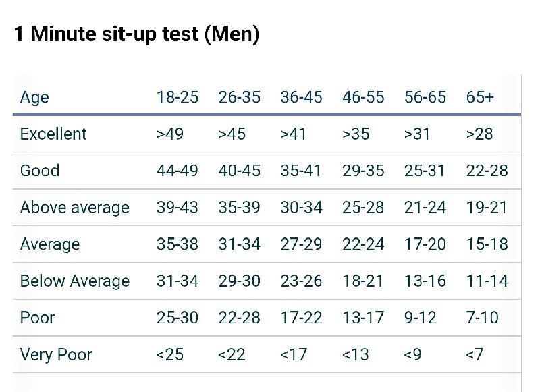The height and width of the screenshot is (392, 540).
Task: Click the 65+ age group header
Action: 480,97
